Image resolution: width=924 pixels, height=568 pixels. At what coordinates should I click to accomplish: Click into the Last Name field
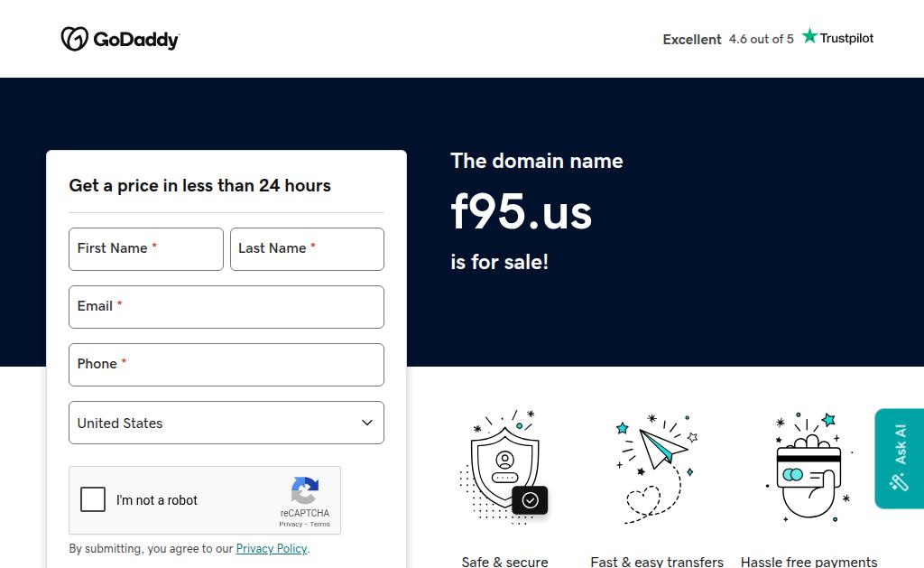[307, 249]
